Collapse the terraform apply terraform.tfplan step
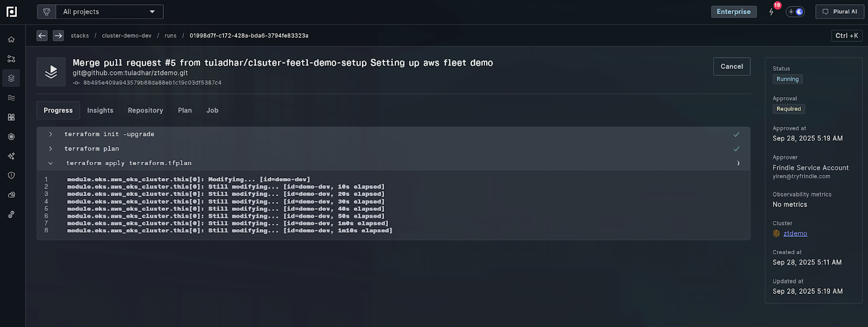 click(50, 163)
